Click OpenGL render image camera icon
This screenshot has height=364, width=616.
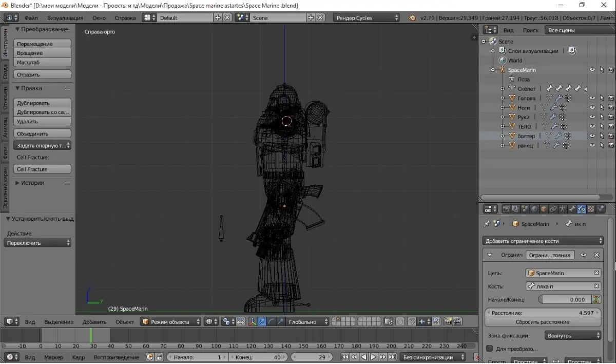[x=448, y=322]
